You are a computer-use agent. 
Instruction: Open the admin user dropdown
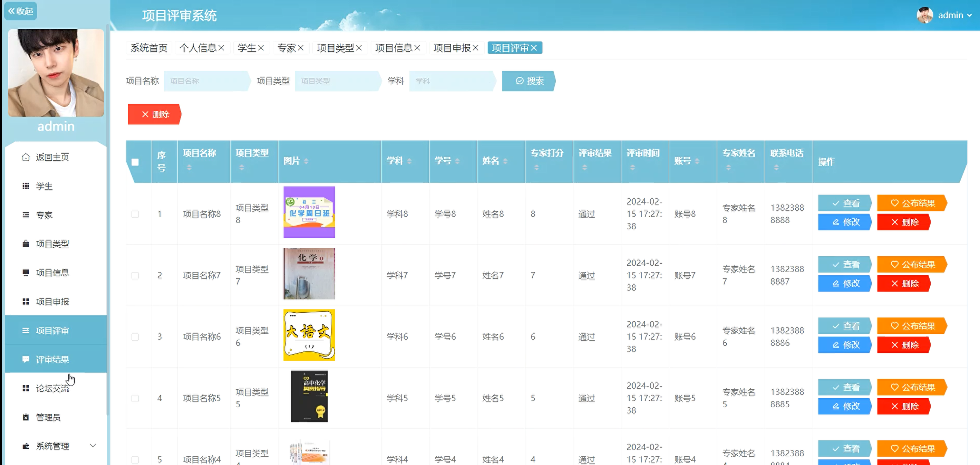tap(955, 15)
